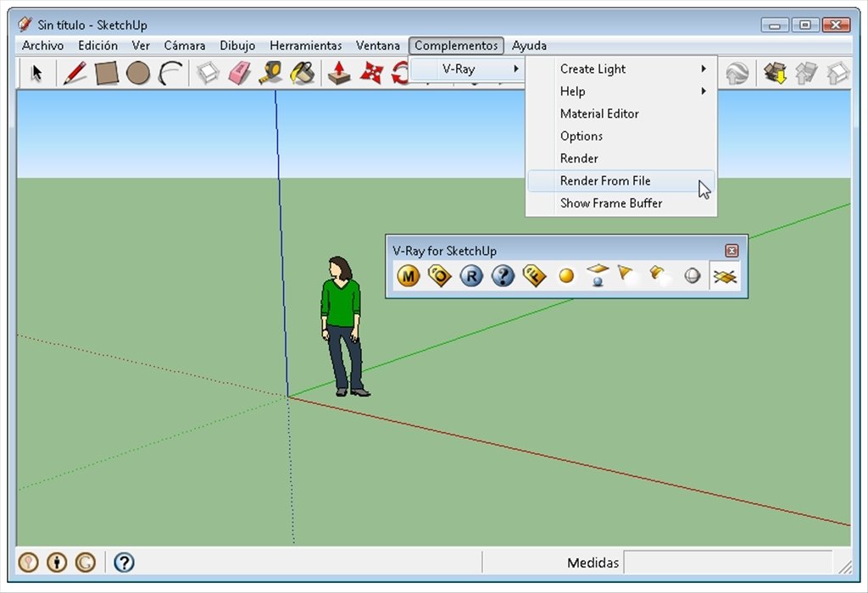
Task: Activate the Arc tool
Action: pos(170,73)
